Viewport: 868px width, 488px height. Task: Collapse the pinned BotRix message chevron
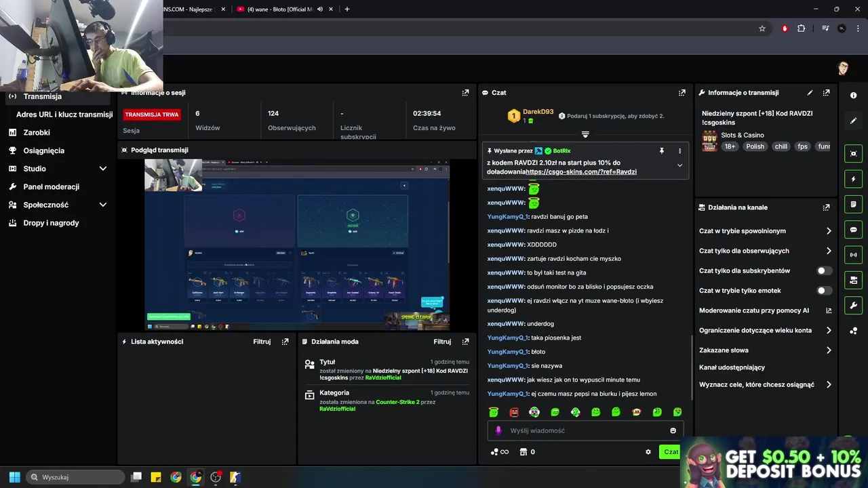coord(679,165)
